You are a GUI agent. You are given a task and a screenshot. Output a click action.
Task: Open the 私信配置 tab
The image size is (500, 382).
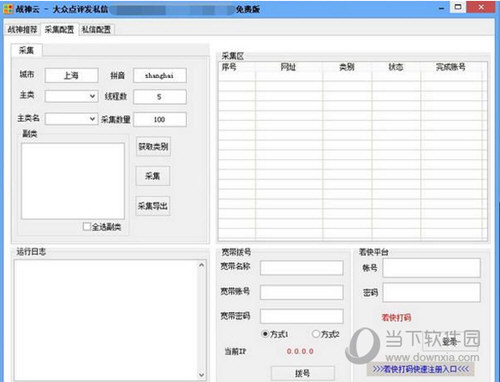(96, 30)
